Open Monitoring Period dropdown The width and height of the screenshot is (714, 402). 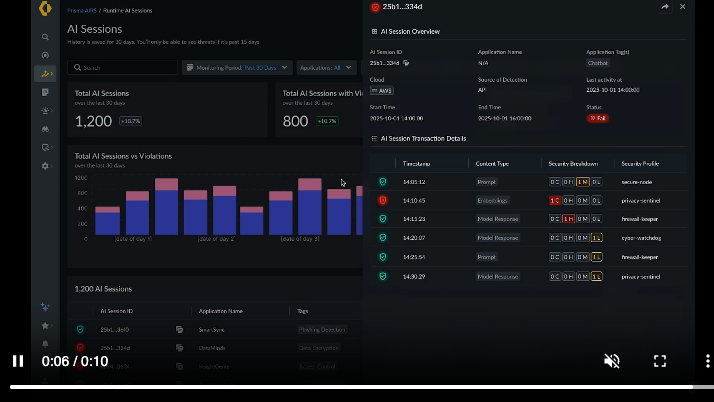(x=237, y=67)
